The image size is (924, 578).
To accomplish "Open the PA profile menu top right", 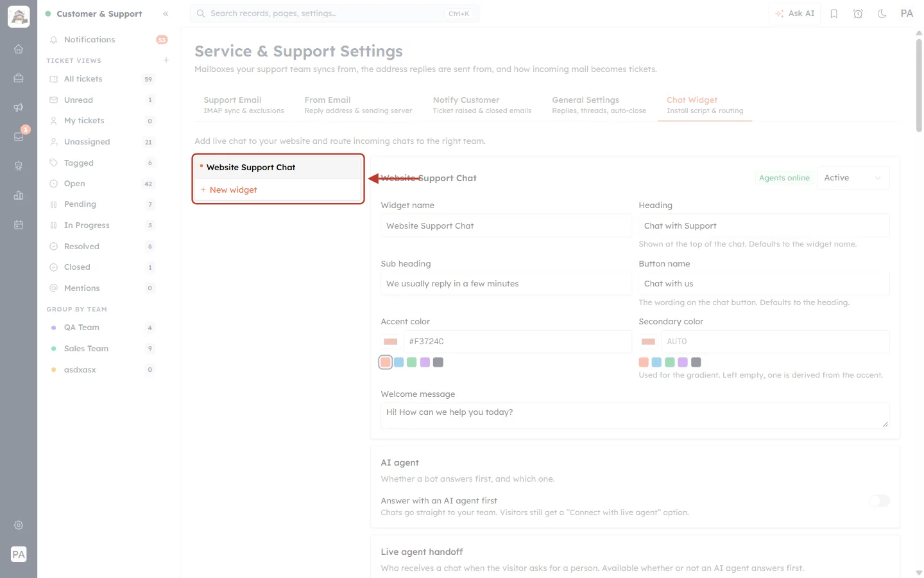I will tap(907, 13).
